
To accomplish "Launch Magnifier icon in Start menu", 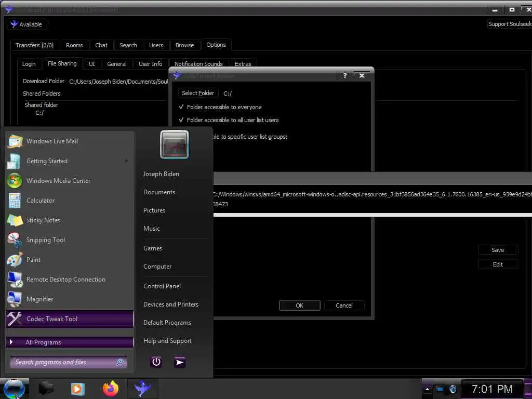I will tap(15, 299).
